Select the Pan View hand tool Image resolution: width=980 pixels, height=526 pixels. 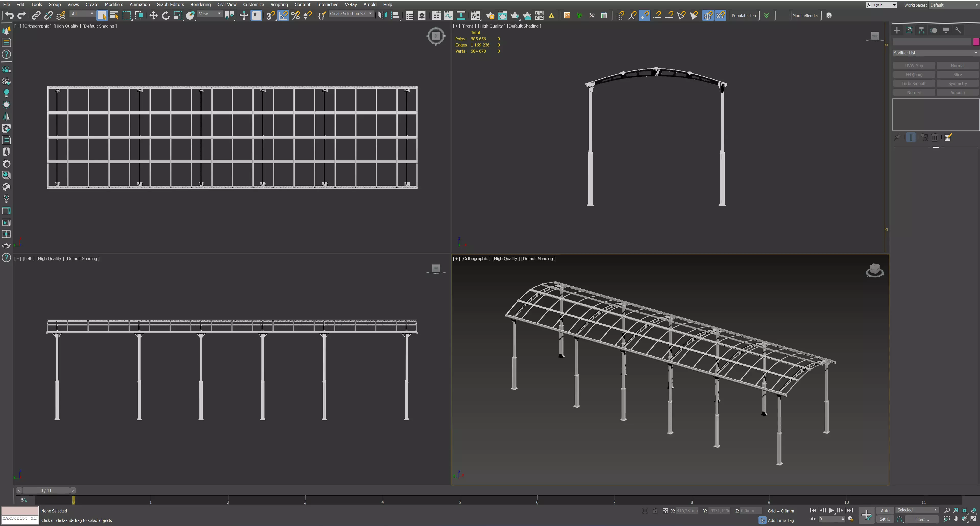coord(956,519)
